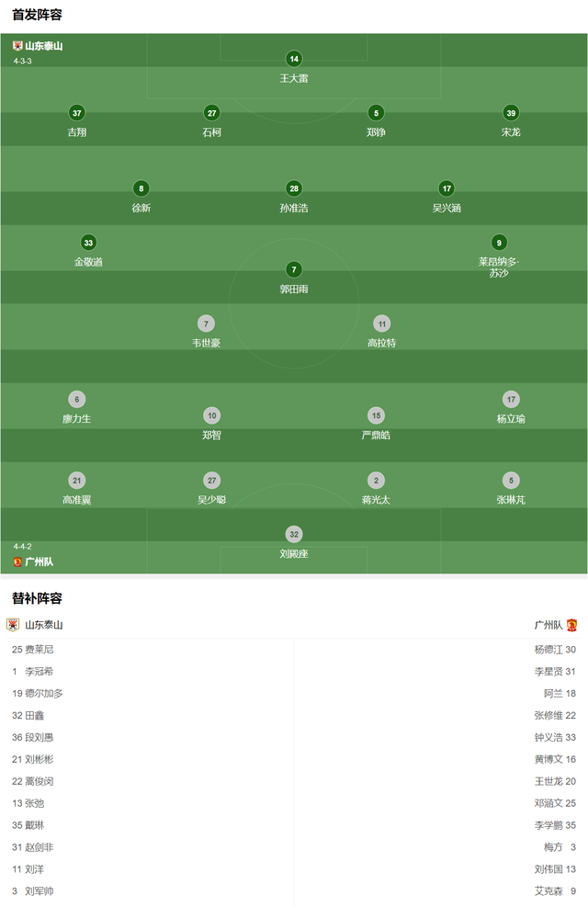Open 高拉特 number 11 badge
The image size is (588, 907).
click(381, 323)
